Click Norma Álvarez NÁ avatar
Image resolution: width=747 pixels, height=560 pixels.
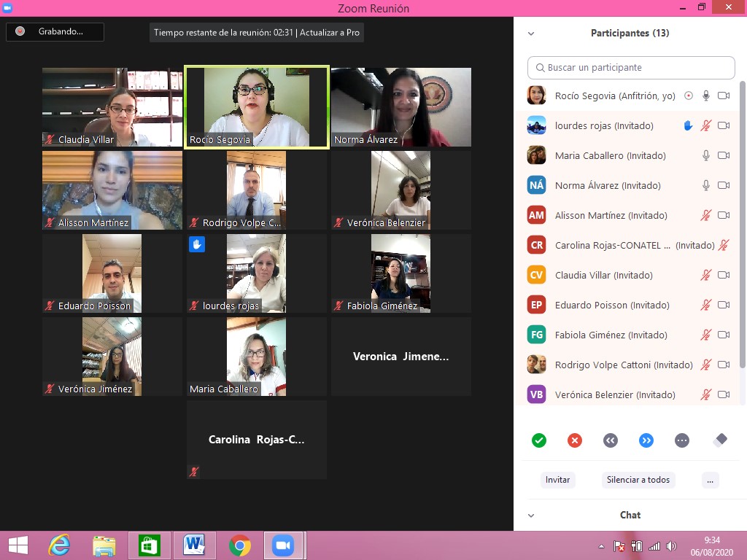click(x=536, y=185)
